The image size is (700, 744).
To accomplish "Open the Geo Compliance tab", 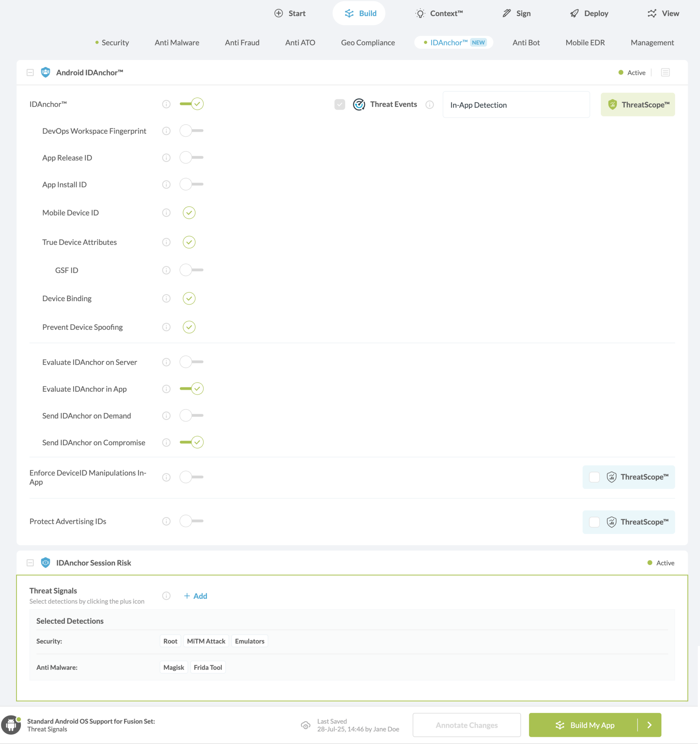I will tap(368, 42).
